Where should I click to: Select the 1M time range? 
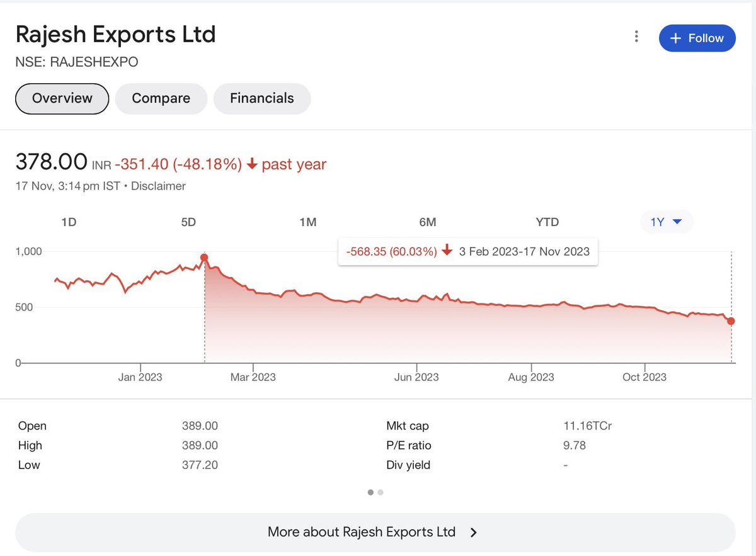[307, 222]
